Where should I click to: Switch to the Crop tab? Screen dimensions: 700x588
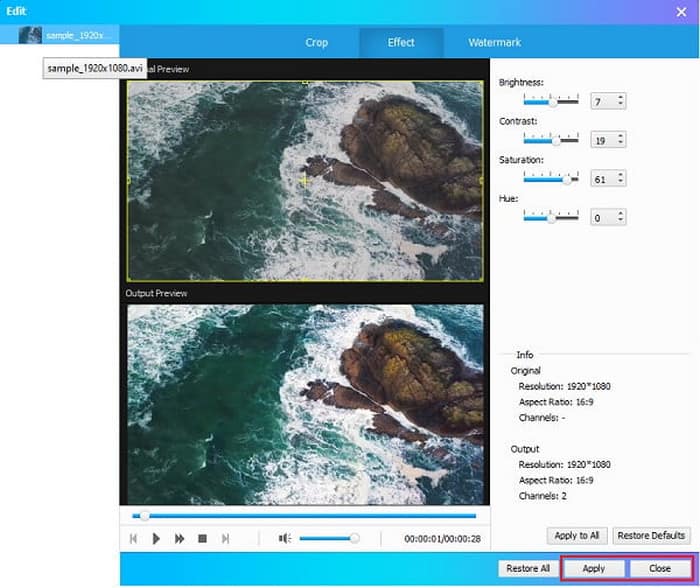316,43
